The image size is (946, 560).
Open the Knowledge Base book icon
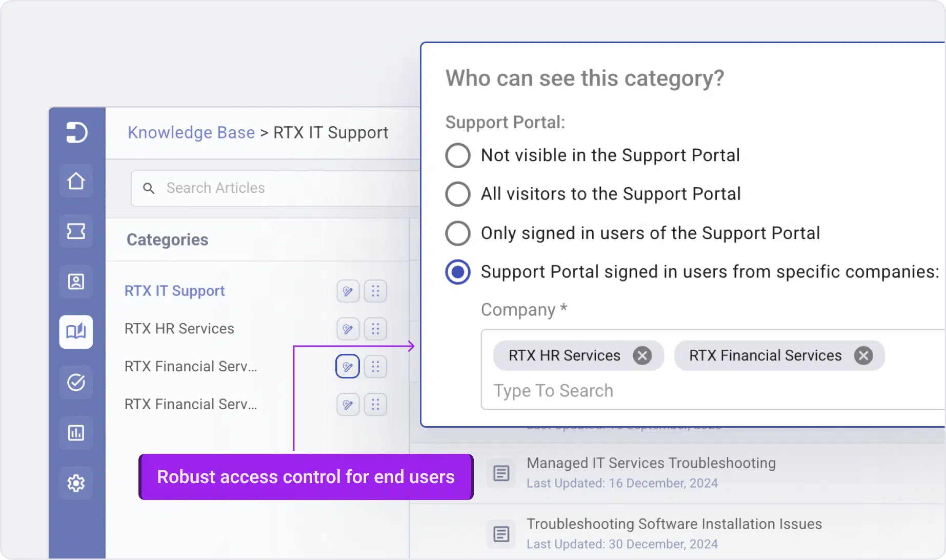click(76, 332)
